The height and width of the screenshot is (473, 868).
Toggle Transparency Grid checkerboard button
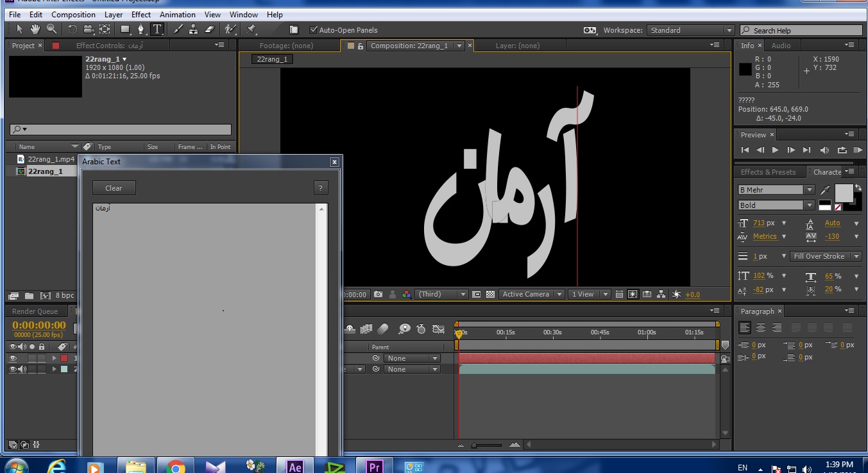click(x=491, y=295)
